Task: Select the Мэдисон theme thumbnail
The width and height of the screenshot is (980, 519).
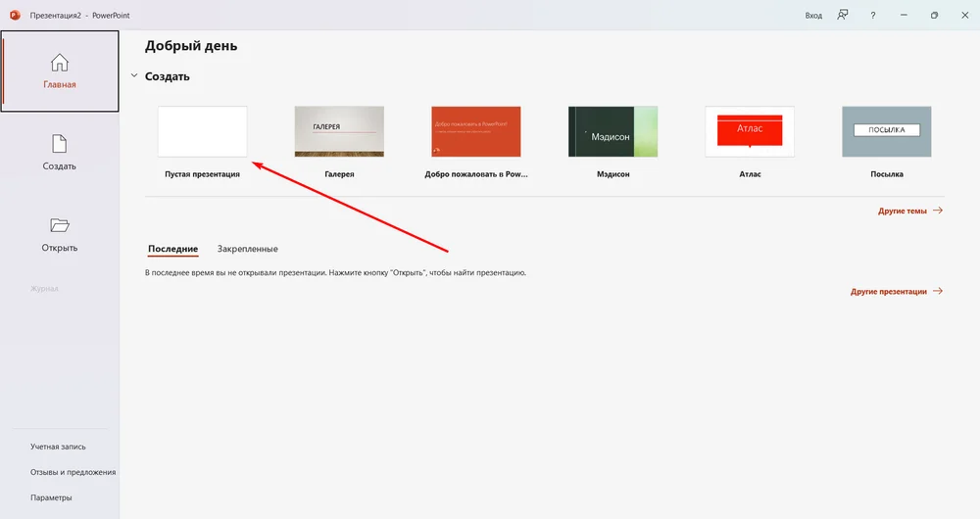Action: 612,131
